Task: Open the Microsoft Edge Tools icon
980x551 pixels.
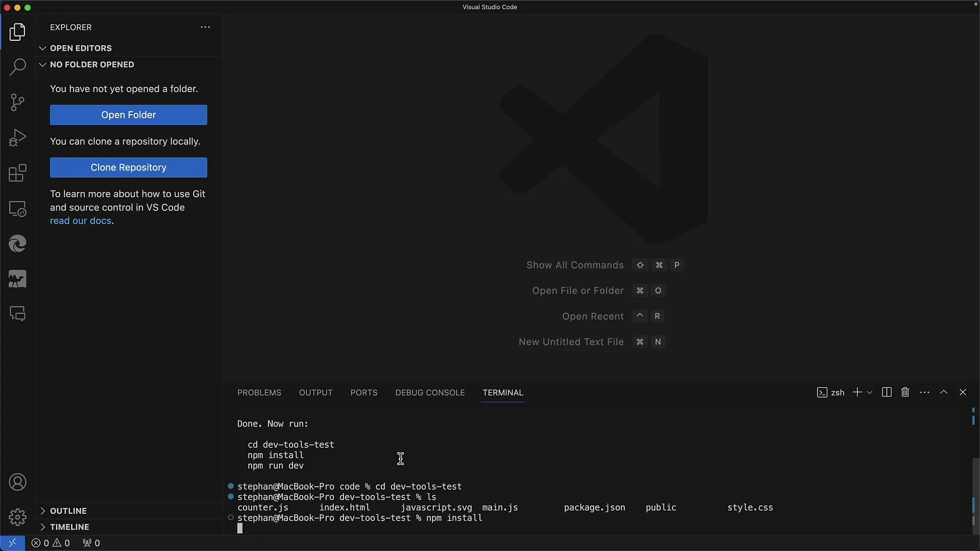Action: click(x=17, y=244)
